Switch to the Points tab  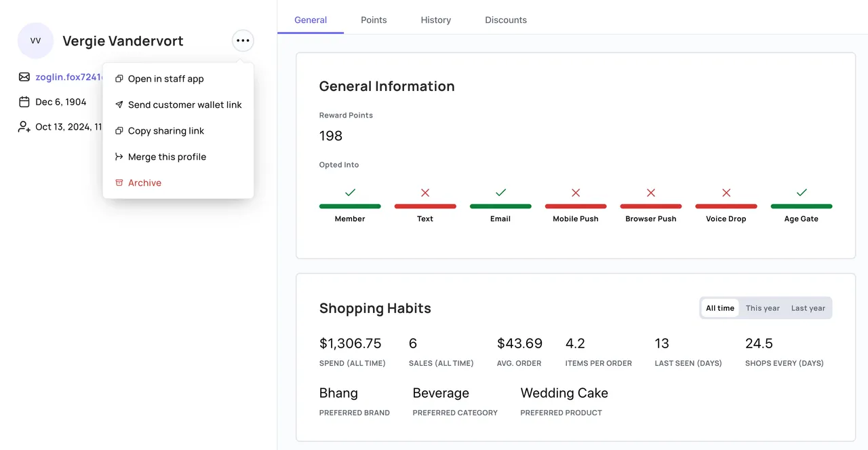click(373, 20)
